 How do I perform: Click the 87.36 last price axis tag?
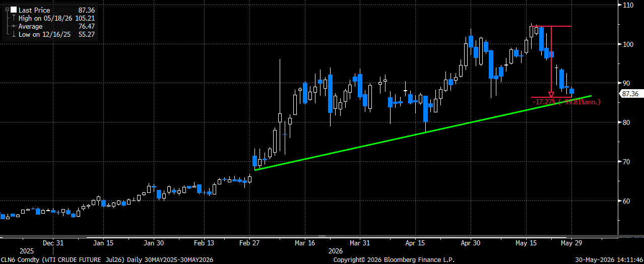[x=630, y=94]
